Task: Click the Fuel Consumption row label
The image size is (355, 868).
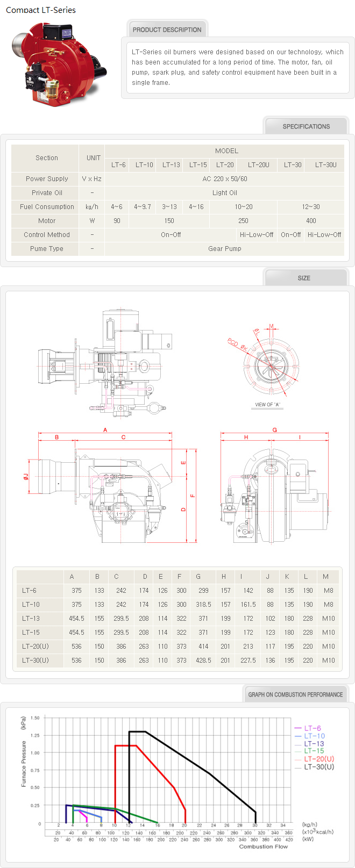Action: click(47, 207)
